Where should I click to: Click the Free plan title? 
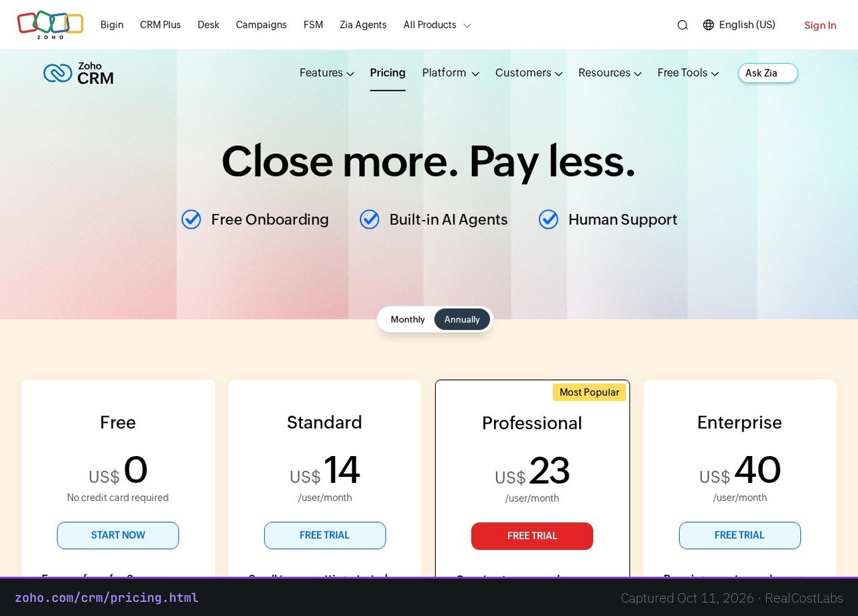point(118,422)
